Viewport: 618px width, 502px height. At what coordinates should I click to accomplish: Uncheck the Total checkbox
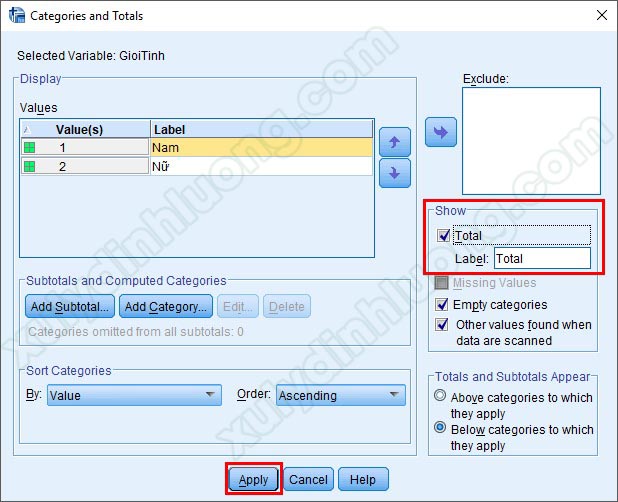coord(443,235)
